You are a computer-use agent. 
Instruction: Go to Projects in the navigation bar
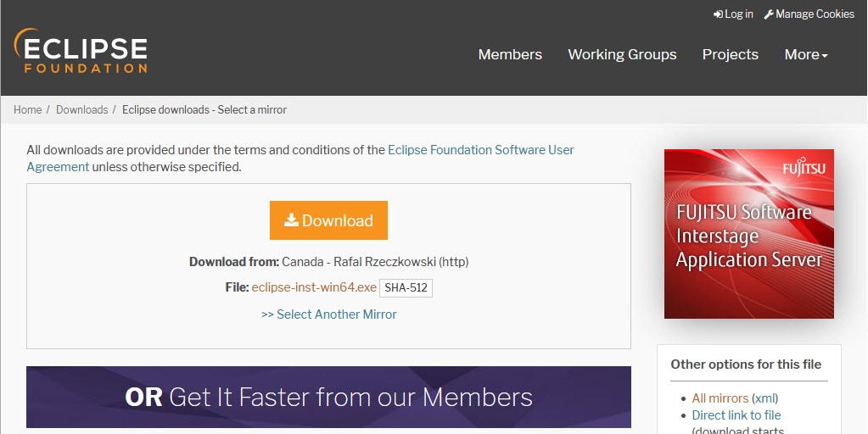point(730,54)
